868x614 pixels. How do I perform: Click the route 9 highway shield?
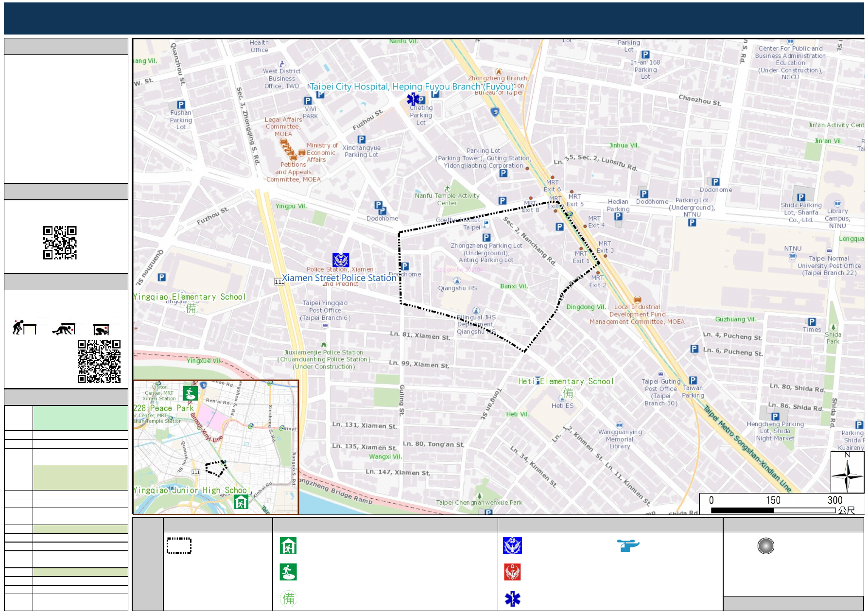coord(495,112)
